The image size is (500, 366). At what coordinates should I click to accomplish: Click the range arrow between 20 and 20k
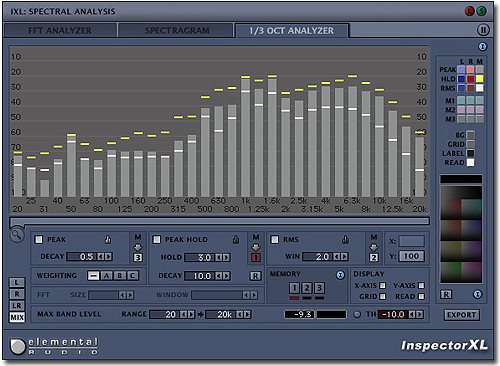[200, 314]
